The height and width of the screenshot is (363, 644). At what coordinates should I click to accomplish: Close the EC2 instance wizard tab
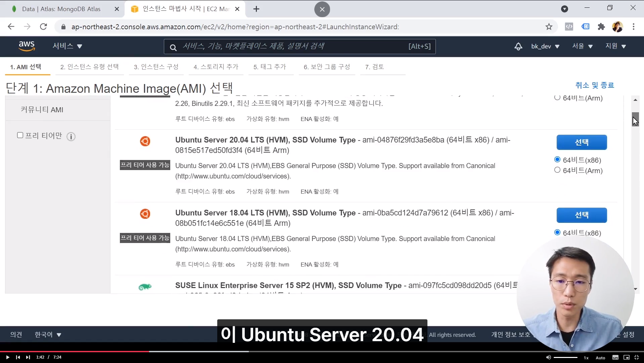237,9
